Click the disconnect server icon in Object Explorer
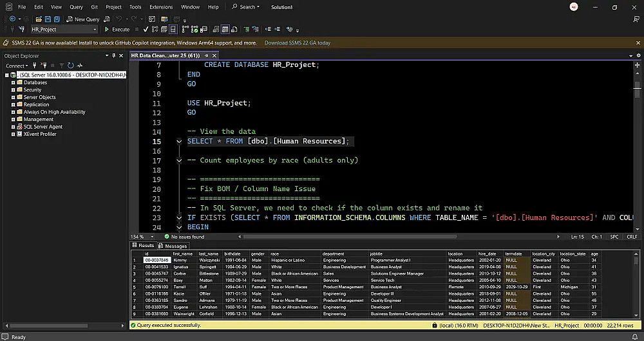This screenshot has width=644, height=341. tap(43, 66)
